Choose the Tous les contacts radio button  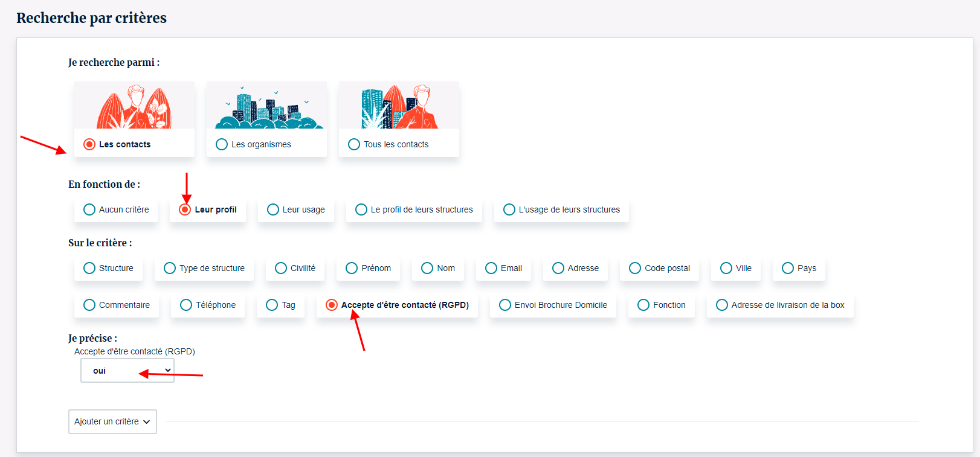click(354, 144)
